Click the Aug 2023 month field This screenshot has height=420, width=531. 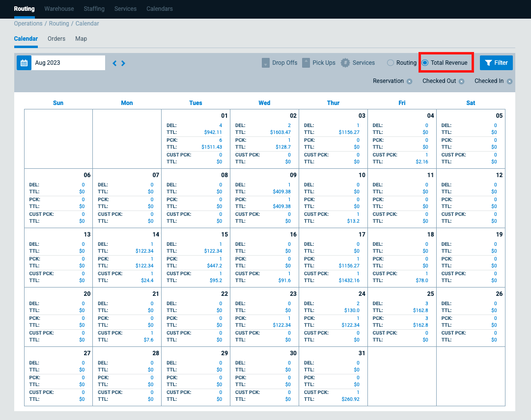[x=68, y=63]
